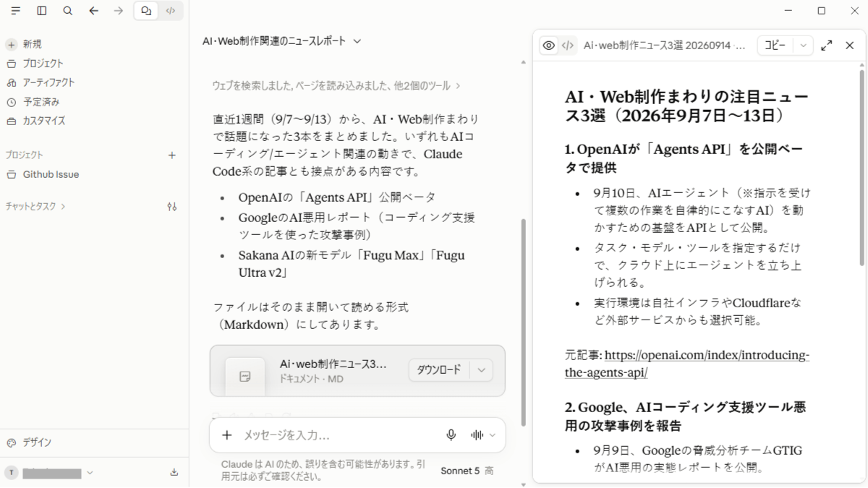Click download app icon in sidebar
Image resolution: width=868 pixels, height=488 pixels.
coord(174,472)
